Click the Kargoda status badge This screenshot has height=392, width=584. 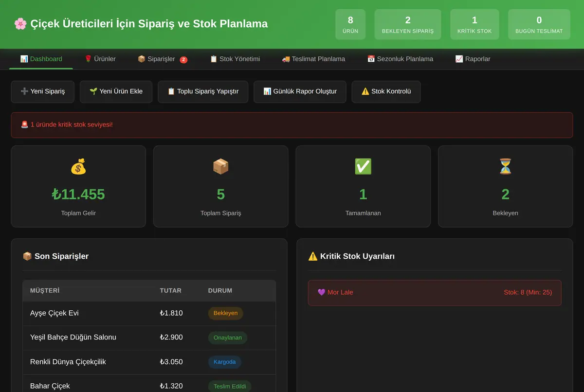(x=225, y=362)
